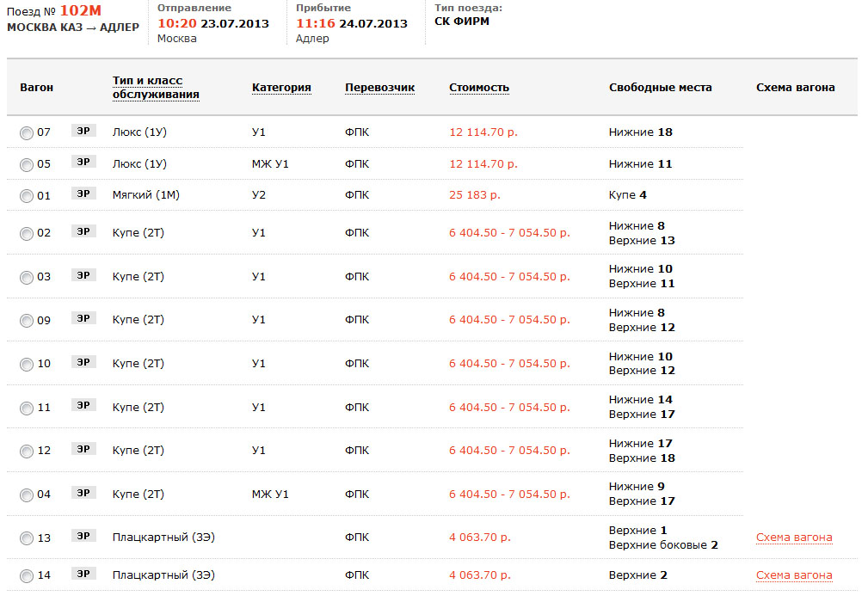The height and width of the screenshot is (596, 868).
Task: Click the Перевозчик column header
Action: click(379, 88)
